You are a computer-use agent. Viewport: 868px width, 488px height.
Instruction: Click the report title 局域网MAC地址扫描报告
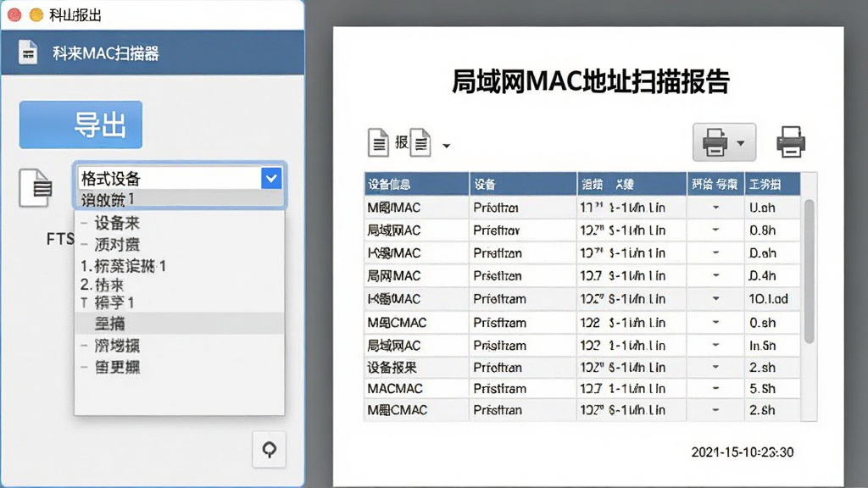[x=590, y=81]
